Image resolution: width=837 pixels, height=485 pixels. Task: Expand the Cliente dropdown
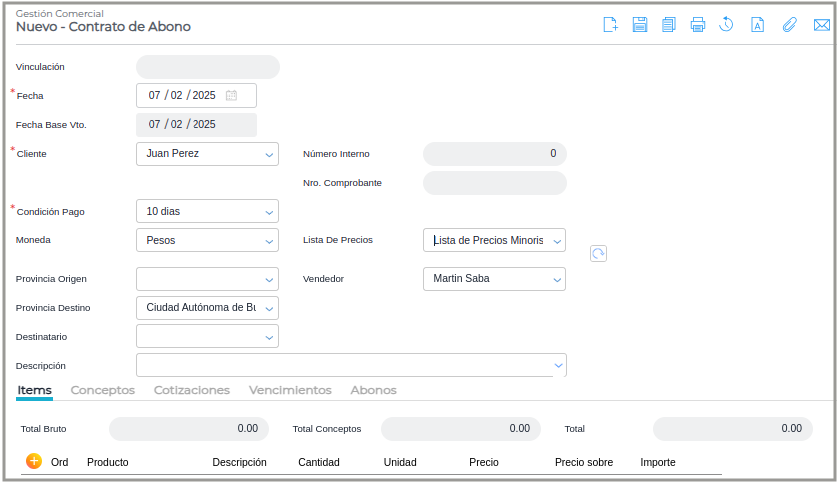tap(270, 155)
